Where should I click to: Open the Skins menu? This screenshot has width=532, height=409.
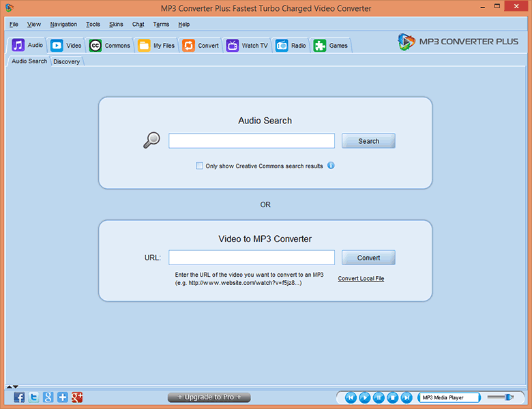(116, 25)
